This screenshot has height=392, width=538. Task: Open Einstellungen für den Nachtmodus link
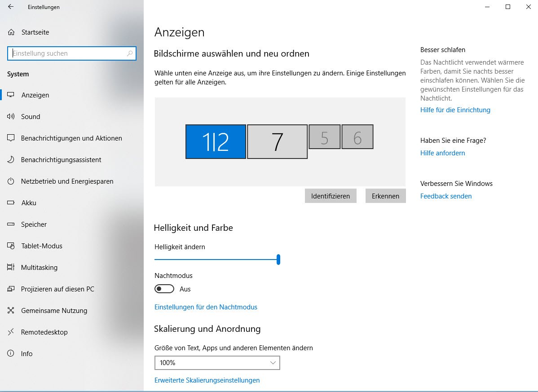pos(206,307)
